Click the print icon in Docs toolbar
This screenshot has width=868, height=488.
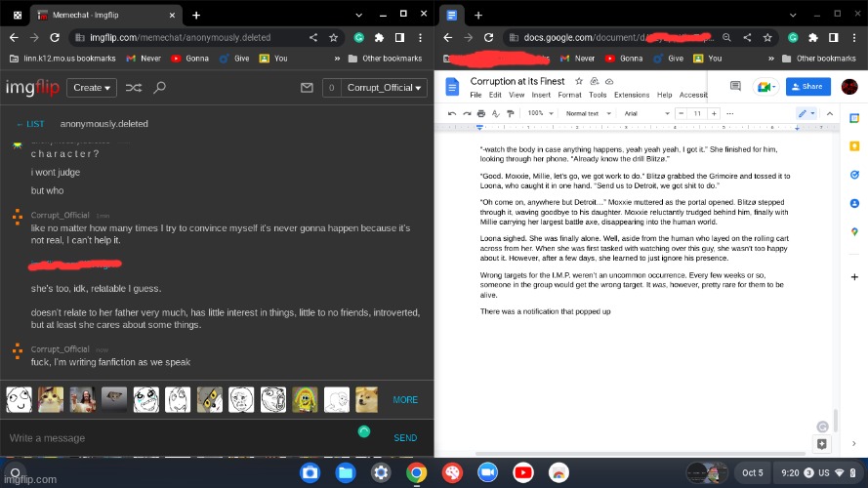point(481,114)
